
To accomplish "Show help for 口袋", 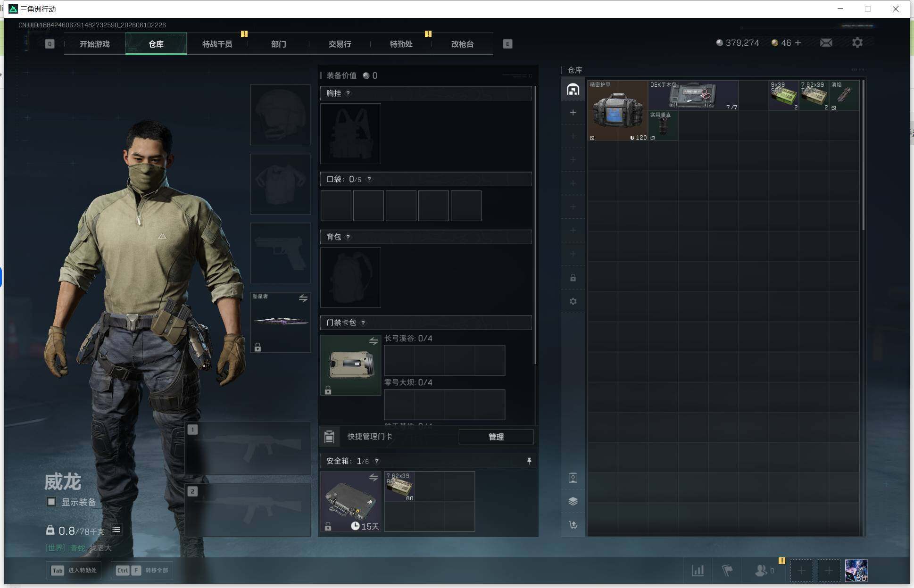I will pyautogui.click(x=369, y=179).
